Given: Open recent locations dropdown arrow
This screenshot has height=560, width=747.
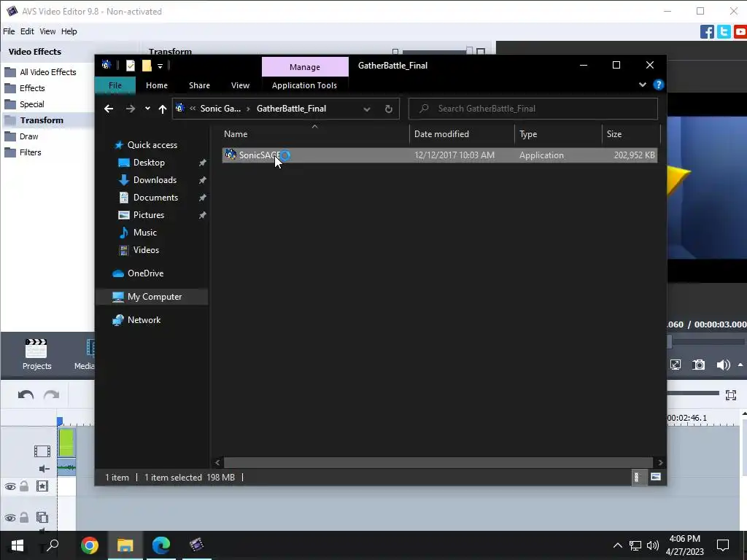Looking at the screenshot, I should pyautogui.click(x=147, y=109).
